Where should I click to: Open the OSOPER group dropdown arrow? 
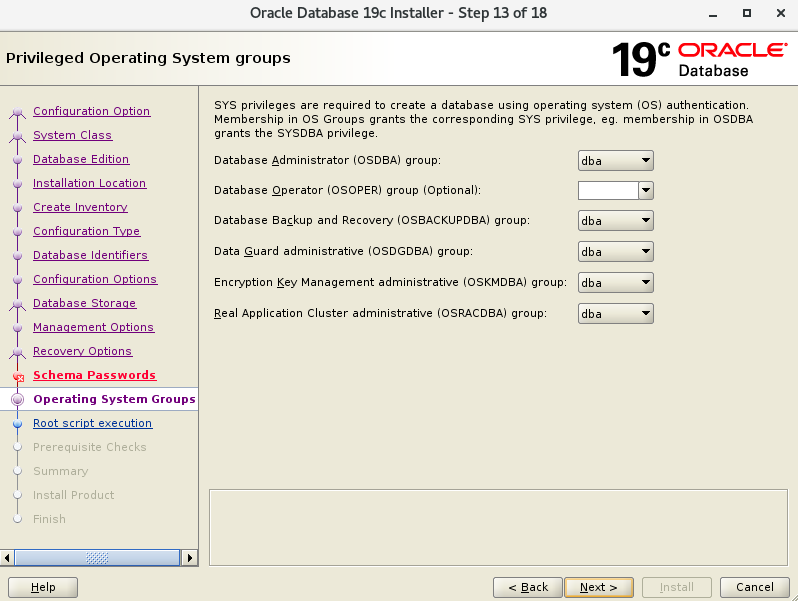pos(646,191)
